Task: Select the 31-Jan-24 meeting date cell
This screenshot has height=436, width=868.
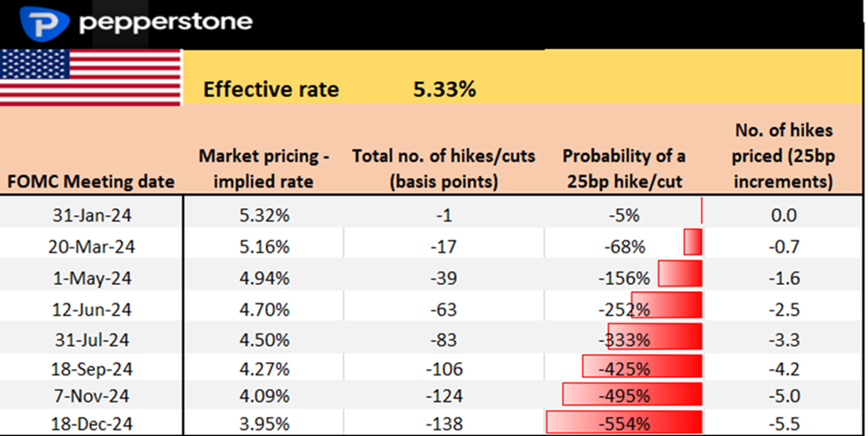Action: [92, 214]
